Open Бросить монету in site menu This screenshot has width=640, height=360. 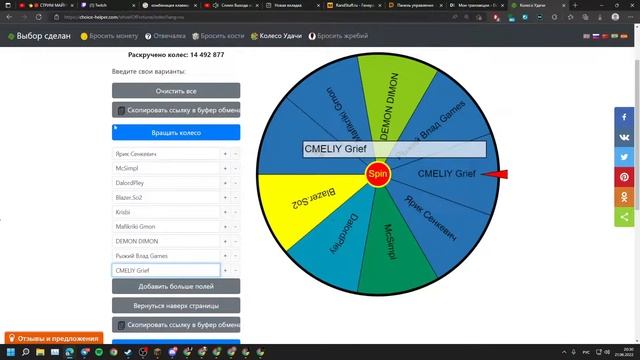point(109,36)
